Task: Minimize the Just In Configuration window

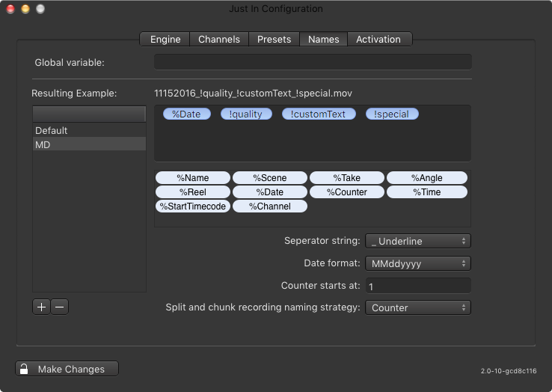Action: pos(25,9)
